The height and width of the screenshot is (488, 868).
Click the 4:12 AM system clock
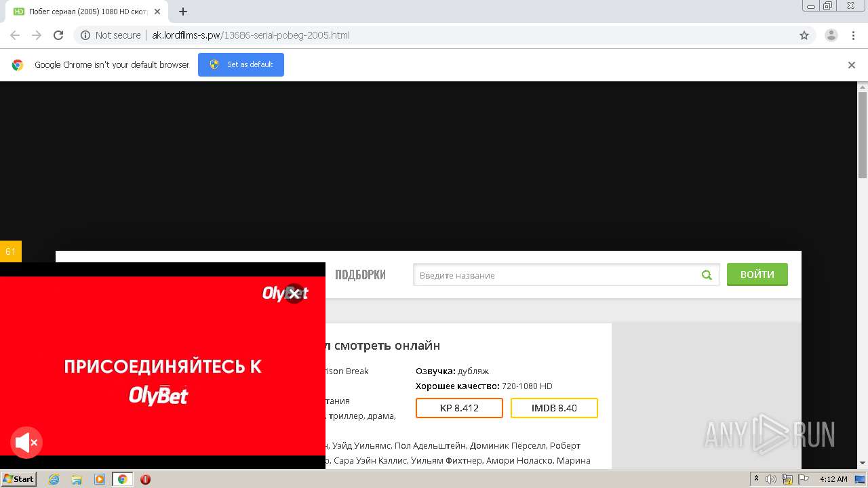[x=833, y=479]
